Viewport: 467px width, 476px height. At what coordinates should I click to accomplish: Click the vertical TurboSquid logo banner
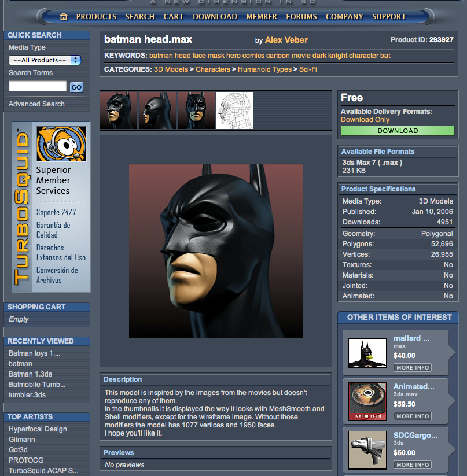tap(22, 207)
